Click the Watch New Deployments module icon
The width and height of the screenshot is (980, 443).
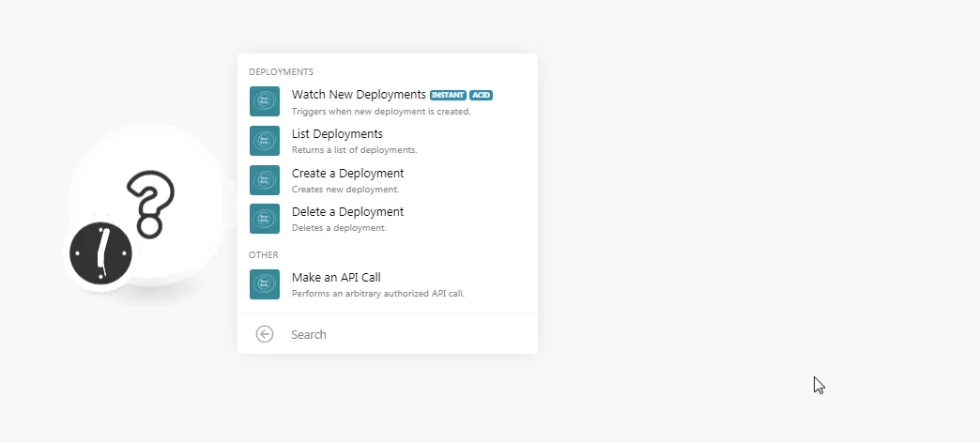point(265,101)
